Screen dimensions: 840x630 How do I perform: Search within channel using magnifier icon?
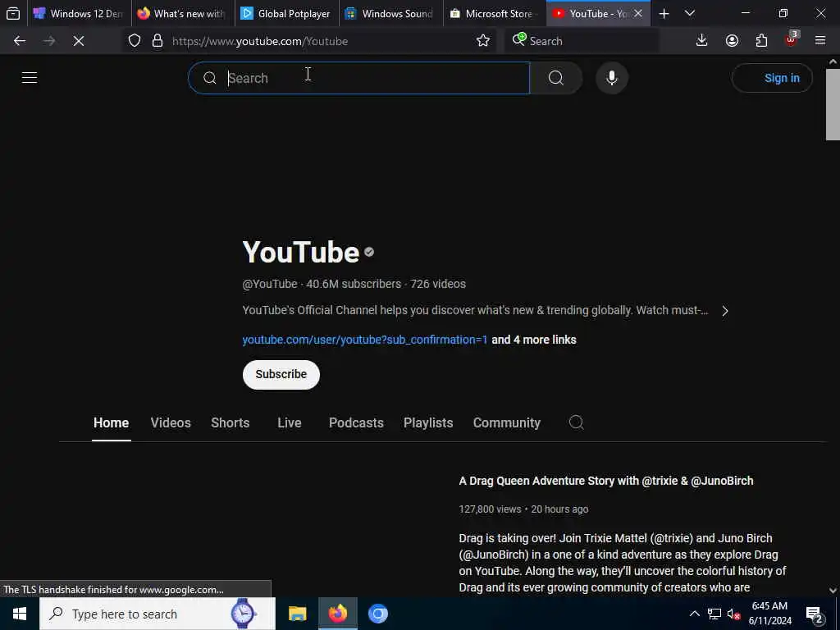pyautogui.click(x=577, y=422)
